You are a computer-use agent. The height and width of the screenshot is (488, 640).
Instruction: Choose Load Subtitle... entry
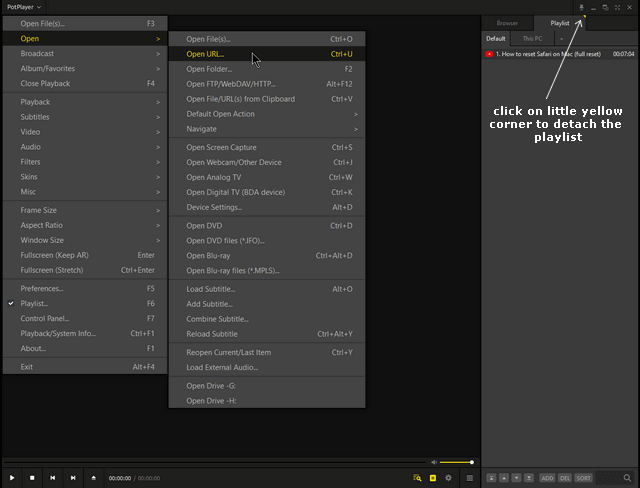[267, 289]
